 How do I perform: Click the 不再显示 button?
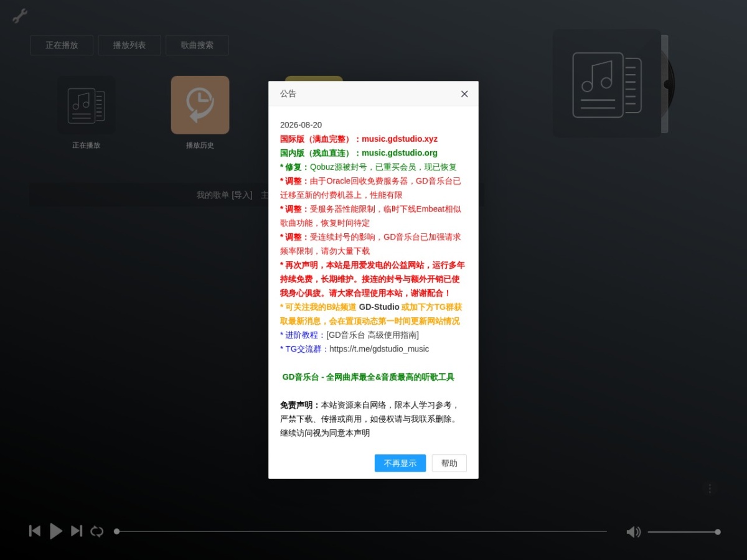click(400, 463)
